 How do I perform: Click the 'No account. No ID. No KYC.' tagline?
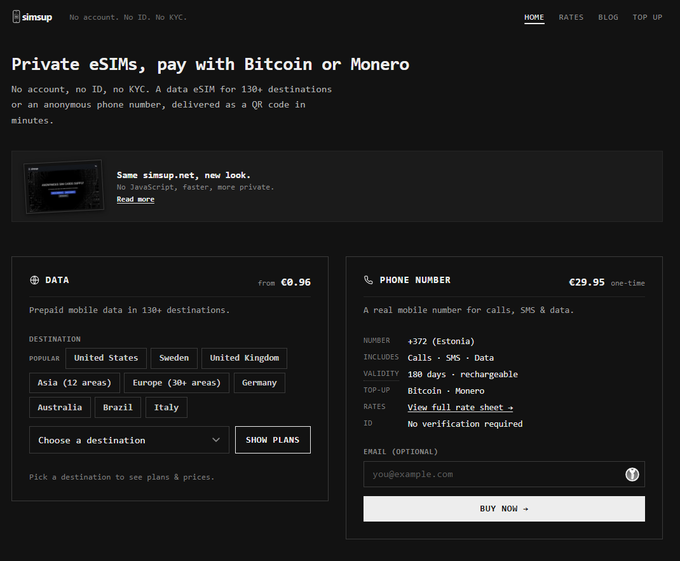tap(128, 17)
